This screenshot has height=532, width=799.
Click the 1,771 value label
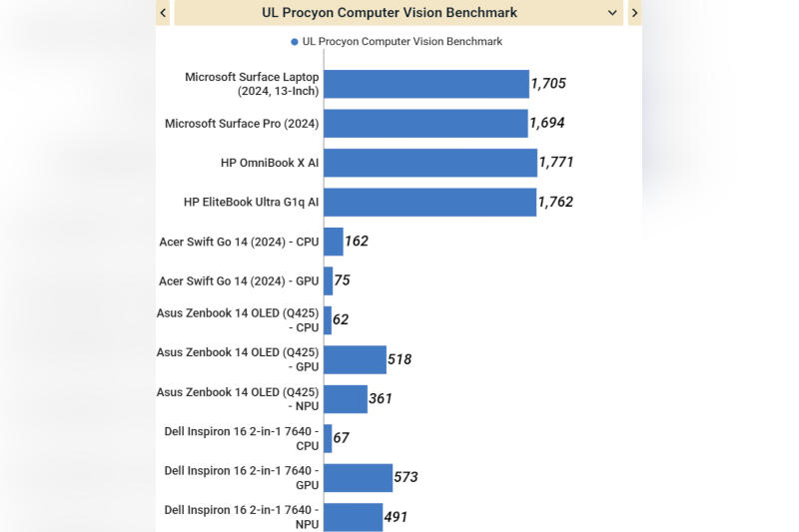point(556,163)
